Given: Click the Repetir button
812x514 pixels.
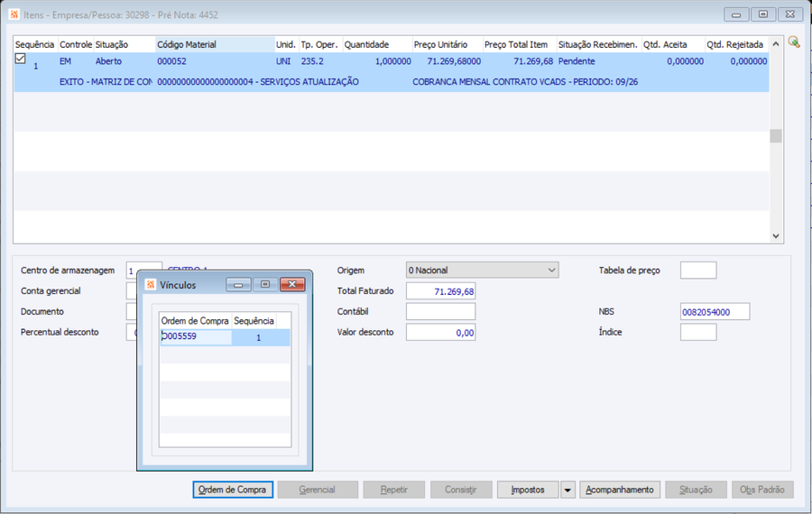Looking at the screenshot, I should tap(393, 490).
